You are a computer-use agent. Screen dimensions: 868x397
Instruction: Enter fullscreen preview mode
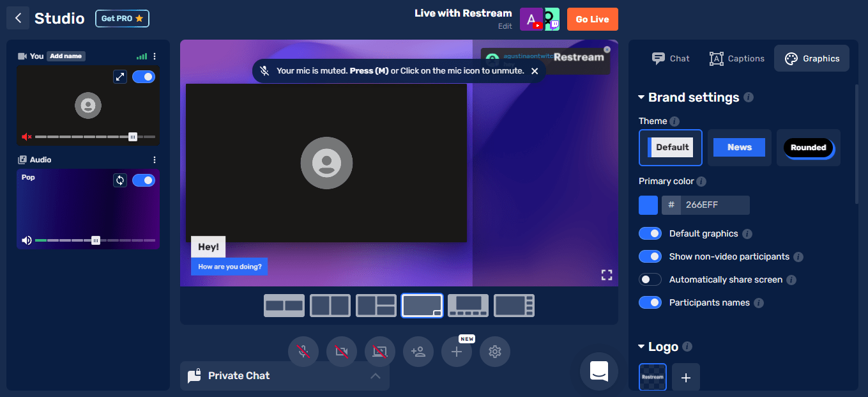(x=607, y=275)
